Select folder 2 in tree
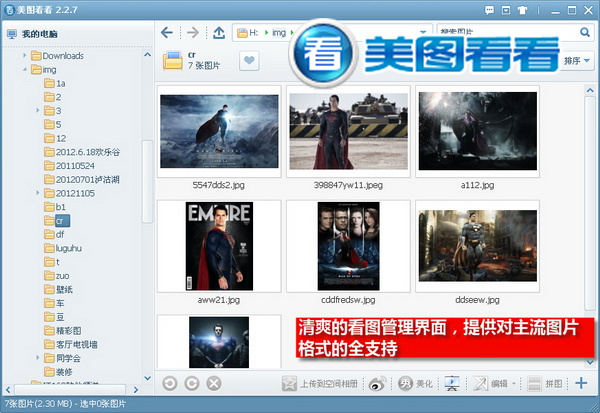The image size is (600, 413). (53, 97)
